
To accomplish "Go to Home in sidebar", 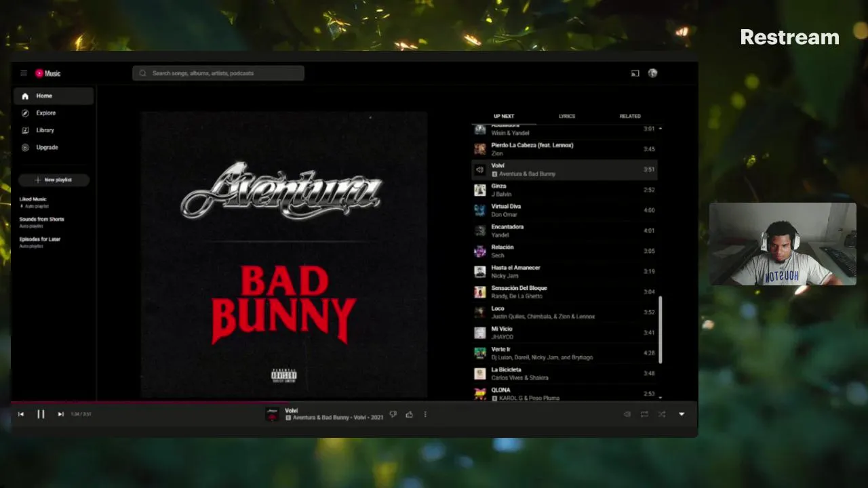I will click(x=54, y=96).
